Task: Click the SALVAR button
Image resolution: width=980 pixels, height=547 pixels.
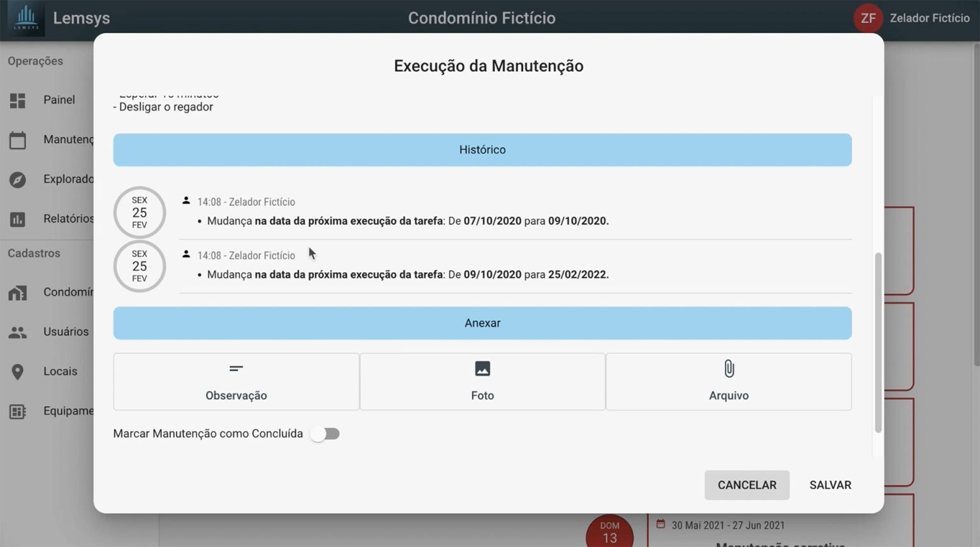Action: [830, 485]
